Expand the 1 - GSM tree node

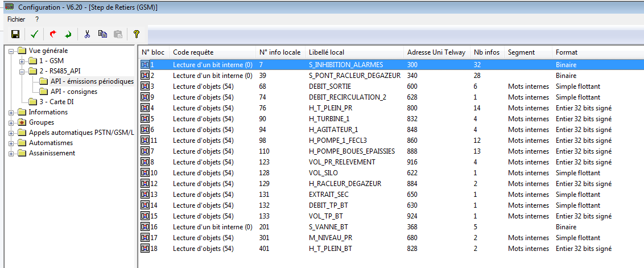[x=22, y=61]
